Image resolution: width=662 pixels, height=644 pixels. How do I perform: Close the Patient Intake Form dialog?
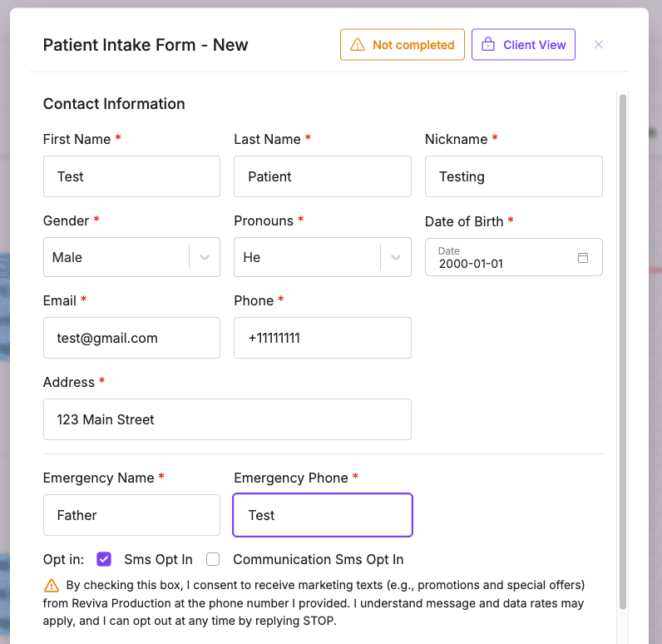point(599,45)
